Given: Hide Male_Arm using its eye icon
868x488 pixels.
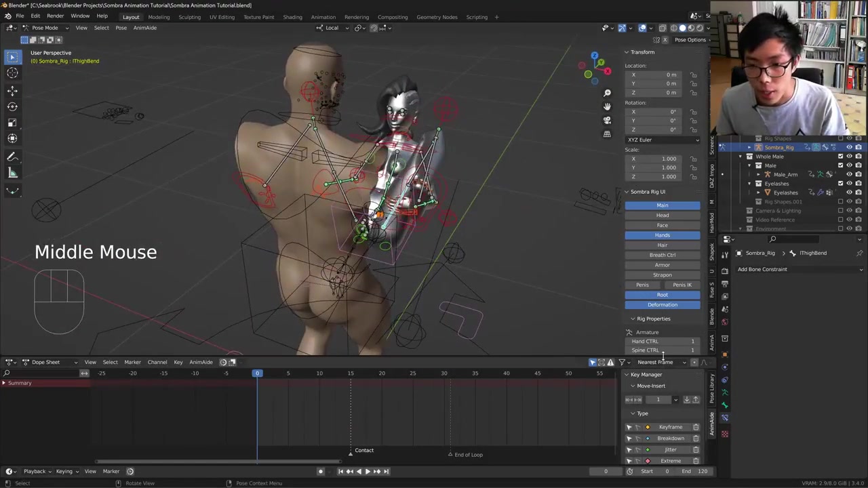Looking at the screenshot, I should (850, 175).
